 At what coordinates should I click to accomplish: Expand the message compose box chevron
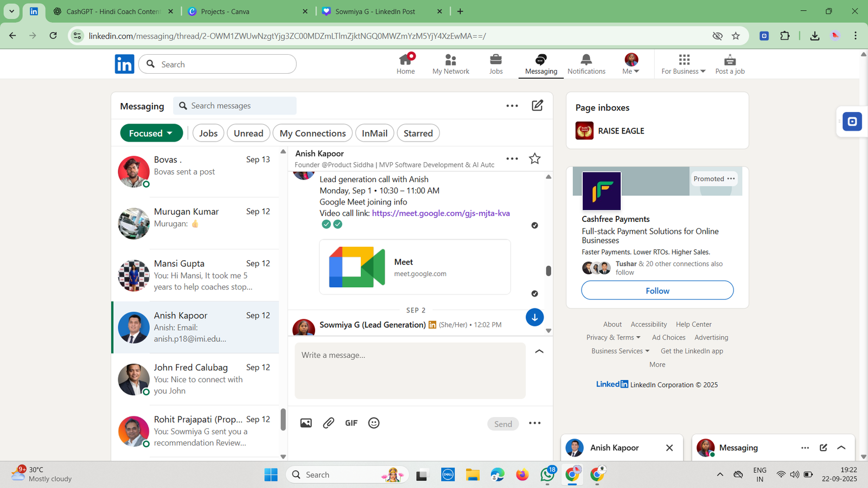coord(539,352)
